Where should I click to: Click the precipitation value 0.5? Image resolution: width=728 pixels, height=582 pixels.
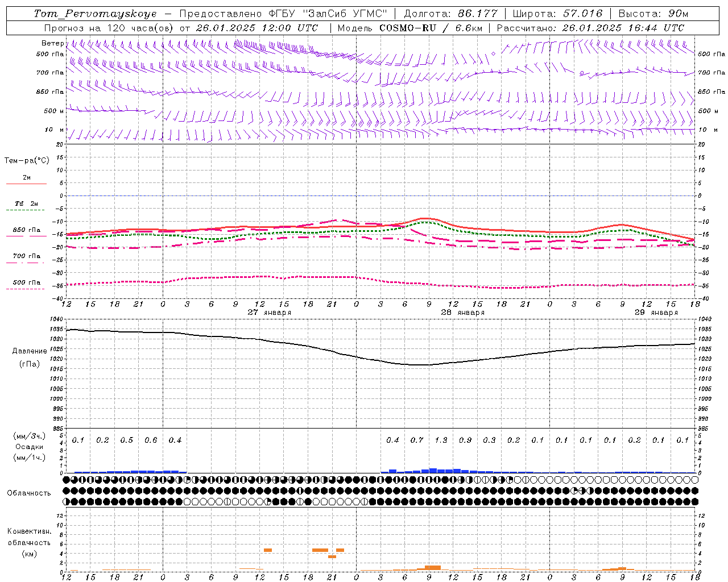coord(127,440)
